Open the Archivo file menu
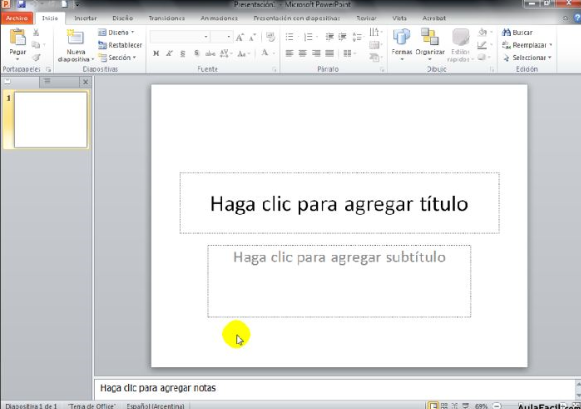The height and width of the screenshot is (409, 581). coord(17,18)
